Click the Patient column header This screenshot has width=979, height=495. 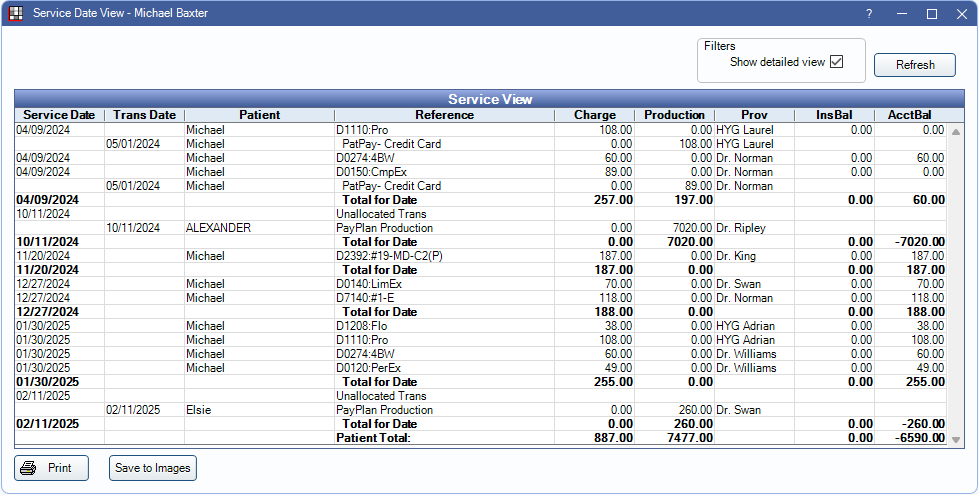259,115
